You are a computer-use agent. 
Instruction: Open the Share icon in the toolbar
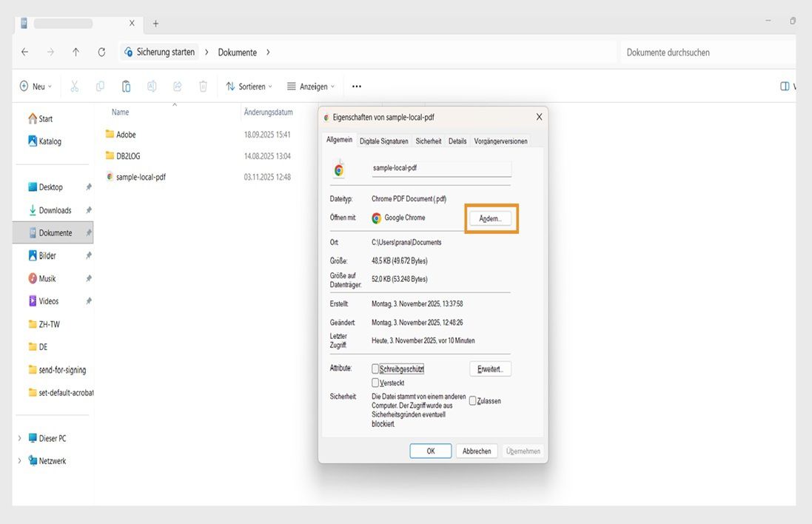[177, 86]
